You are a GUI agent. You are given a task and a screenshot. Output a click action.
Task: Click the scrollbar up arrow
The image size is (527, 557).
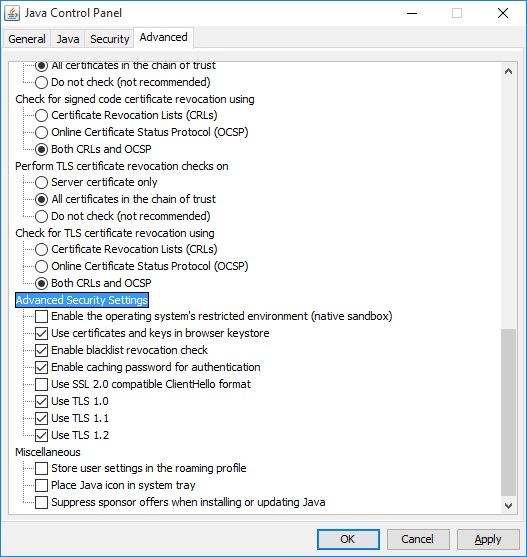(509, 71)
